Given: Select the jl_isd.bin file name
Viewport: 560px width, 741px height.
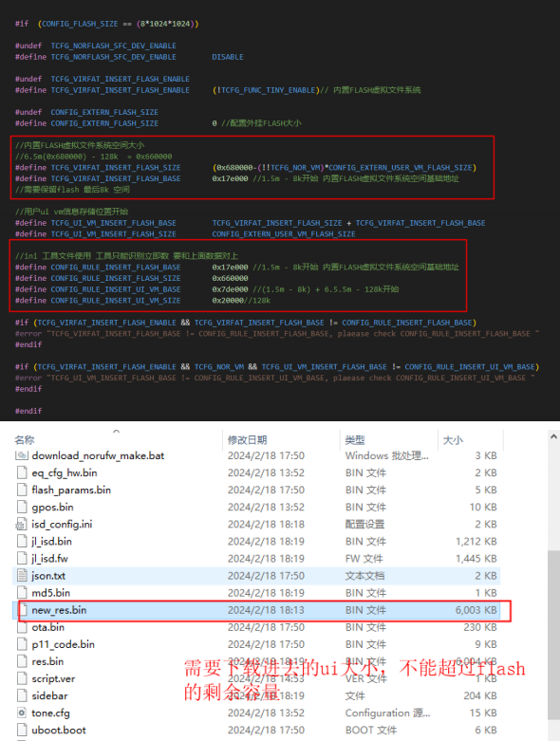Looking at the screenshot, I should pos(51,541).
